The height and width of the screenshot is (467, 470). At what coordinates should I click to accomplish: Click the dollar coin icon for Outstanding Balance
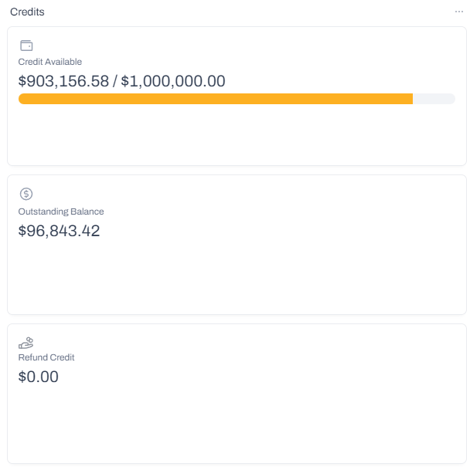tap(26, 194)
